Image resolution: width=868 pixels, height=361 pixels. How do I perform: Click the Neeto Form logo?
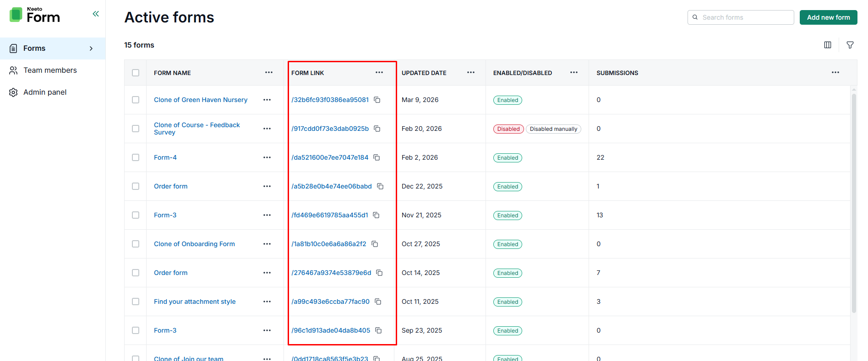pyautogui.click(x=35, y=15)
